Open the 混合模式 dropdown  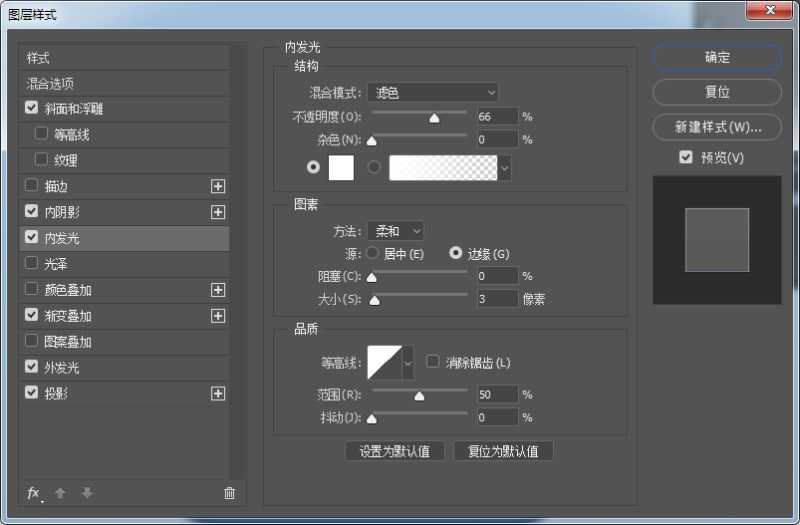pyautogui.click(x=433, y=92)
